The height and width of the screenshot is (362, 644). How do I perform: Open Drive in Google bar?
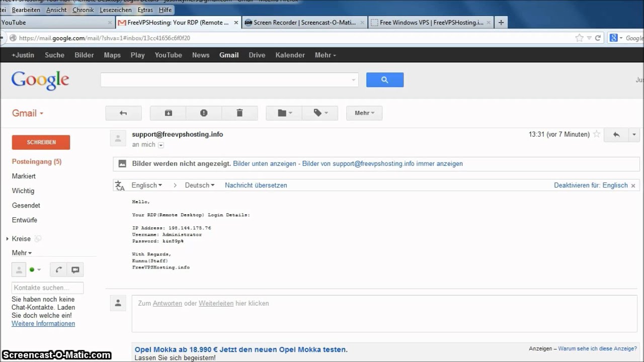coord(257,55)
